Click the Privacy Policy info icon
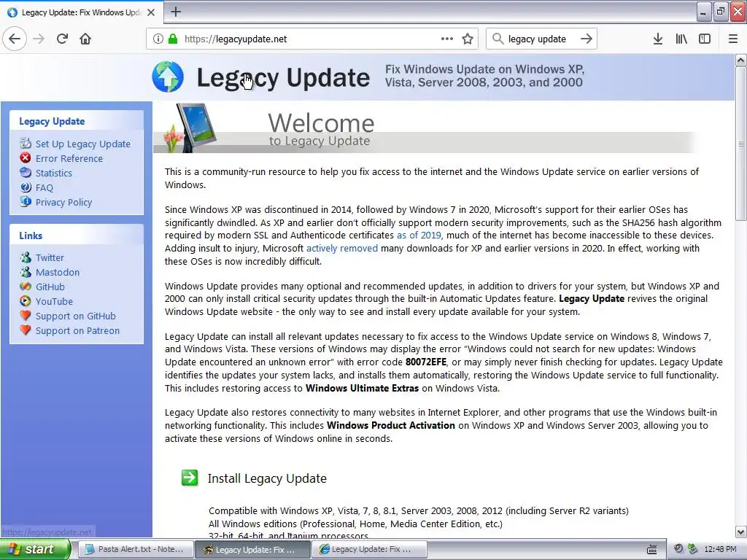 click(26, 201)
